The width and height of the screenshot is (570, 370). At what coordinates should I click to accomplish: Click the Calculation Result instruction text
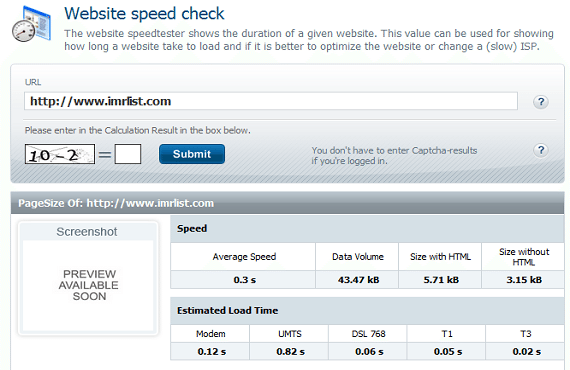point(137,130)
